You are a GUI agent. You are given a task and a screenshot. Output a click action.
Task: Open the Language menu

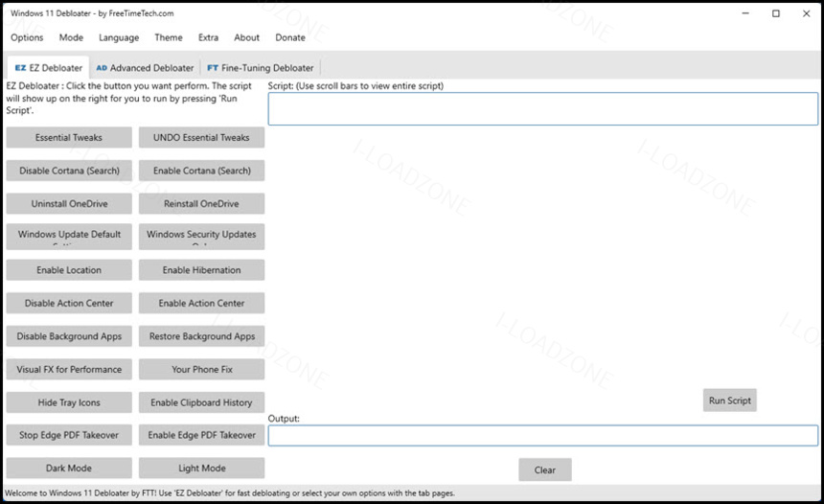pyautogui.click(x=119, y=37)
